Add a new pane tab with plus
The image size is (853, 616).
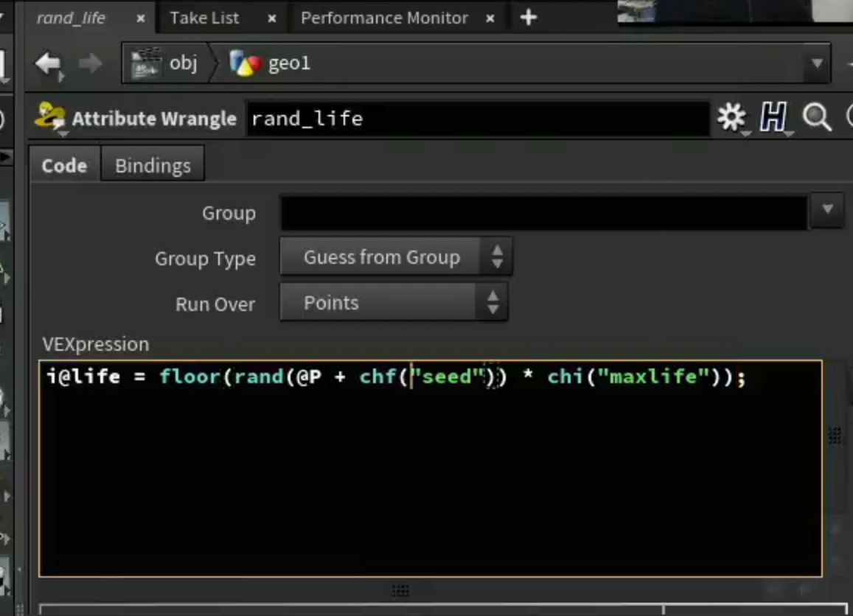(x=528, y=18)
